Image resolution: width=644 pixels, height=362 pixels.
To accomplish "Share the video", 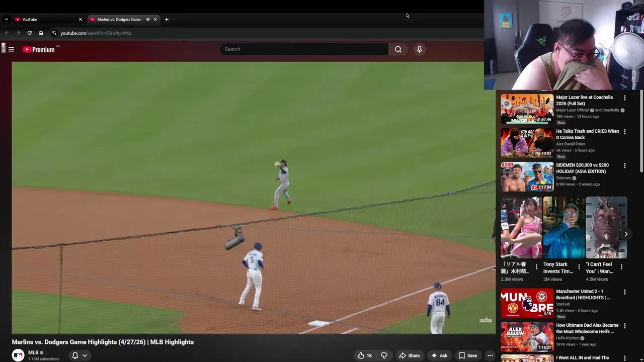I will (409, 355).
